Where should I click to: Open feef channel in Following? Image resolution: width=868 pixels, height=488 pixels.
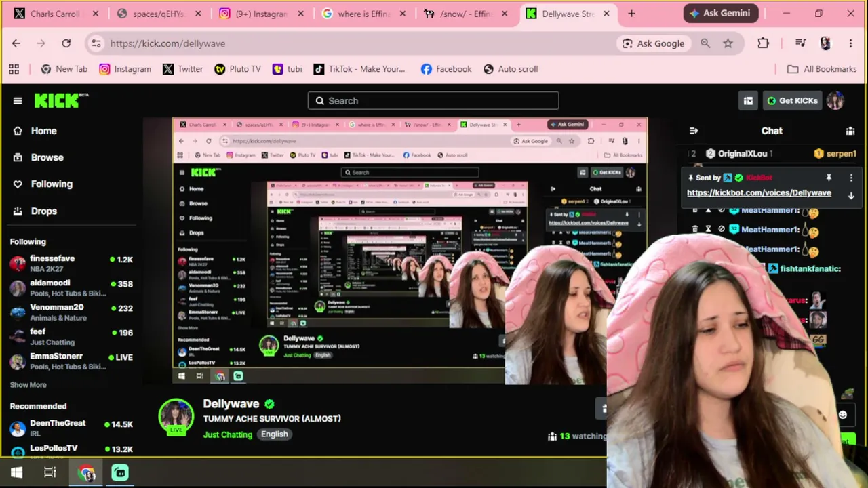tap(71, 337)
